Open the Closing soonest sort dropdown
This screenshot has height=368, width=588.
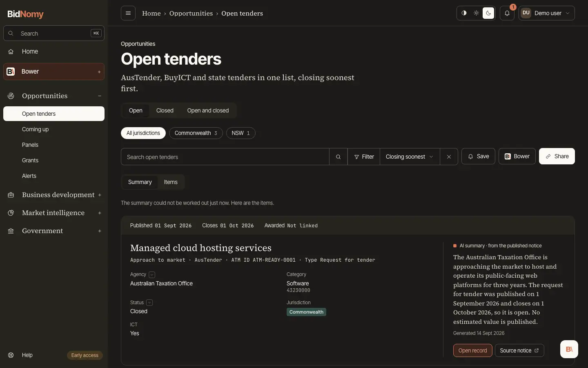410,157
